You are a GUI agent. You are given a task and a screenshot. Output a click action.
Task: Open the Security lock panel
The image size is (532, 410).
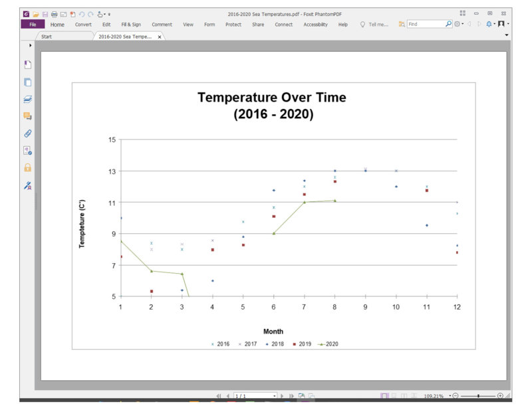click(28, 168)
